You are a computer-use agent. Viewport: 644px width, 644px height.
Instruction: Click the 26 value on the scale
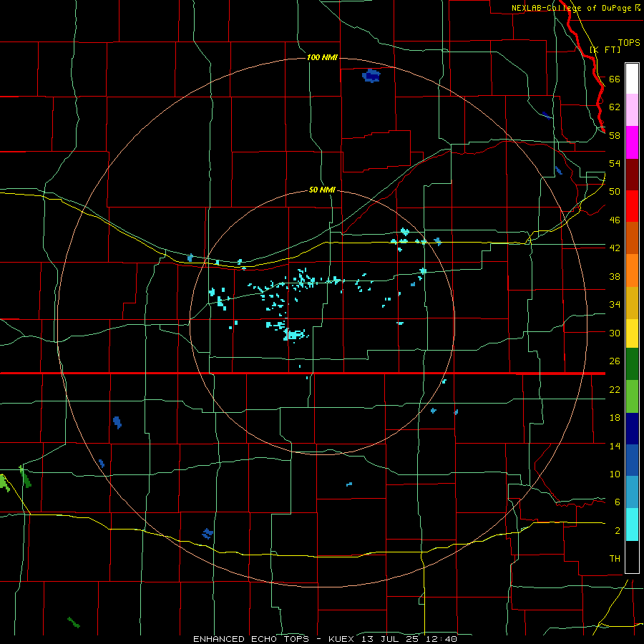pos(615,361)
